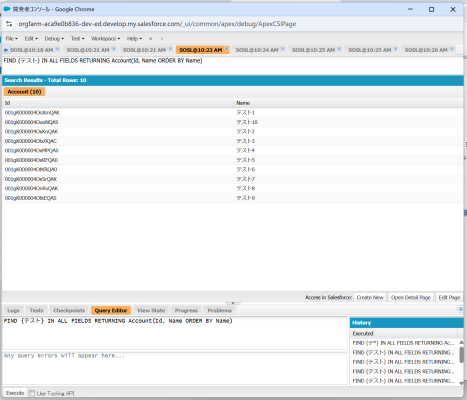Close the SOSL@10:24 AM tab
This screenshot has width=467, height=400.
tap(283, 49)
